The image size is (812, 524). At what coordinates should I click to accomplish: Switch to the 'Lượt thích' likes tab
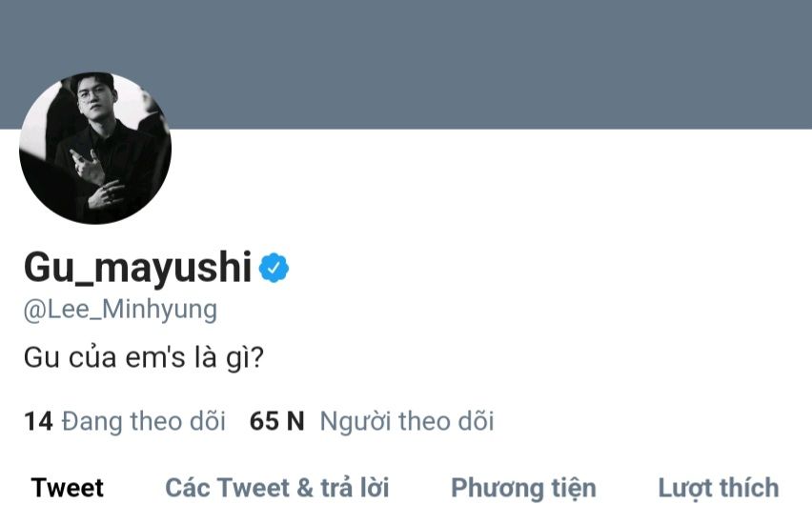(x=719, y=488)
